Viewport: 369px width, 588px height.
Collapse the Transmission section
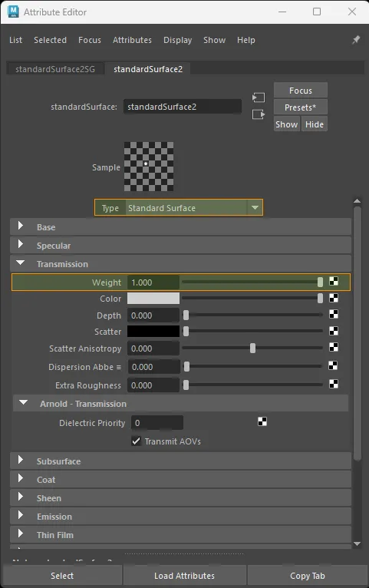coord(180,264)
